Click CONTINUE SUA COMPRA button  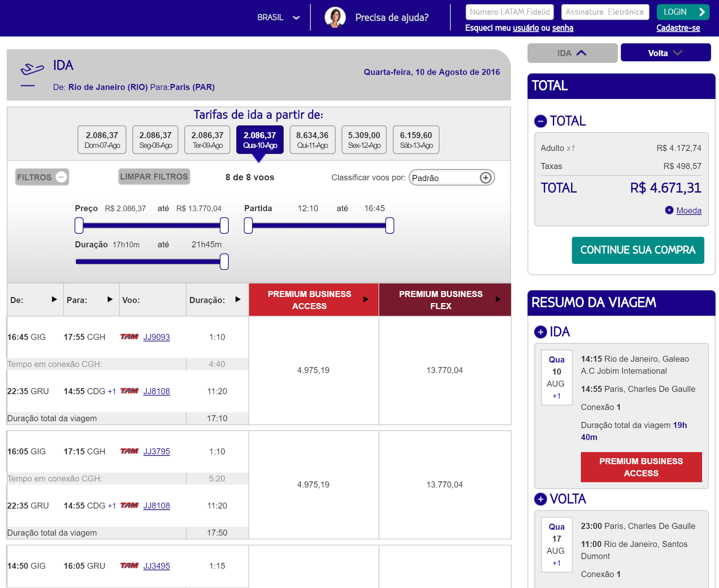[638, 250]
